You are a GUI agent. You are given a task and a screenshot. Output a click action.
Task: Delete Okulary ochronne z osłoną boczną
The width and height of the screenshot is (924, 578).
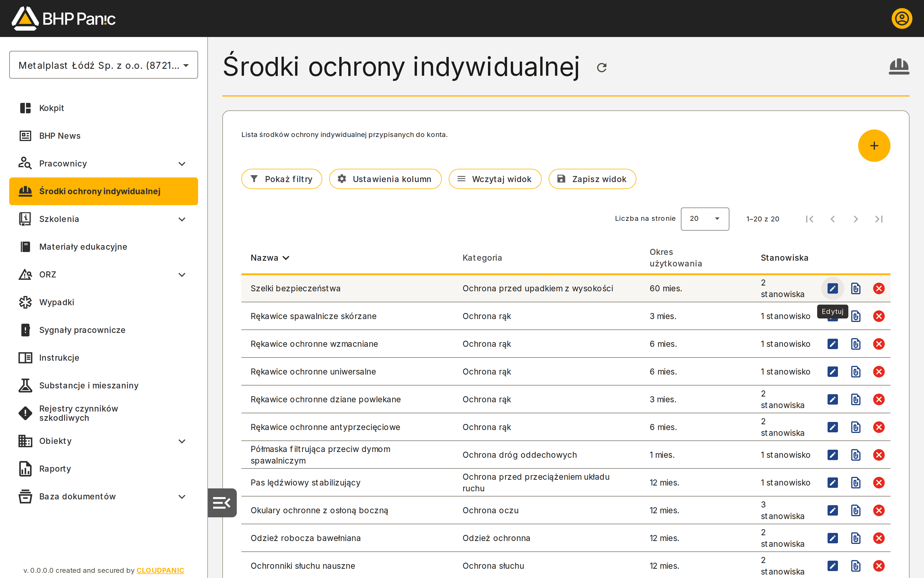pos(879,510)
